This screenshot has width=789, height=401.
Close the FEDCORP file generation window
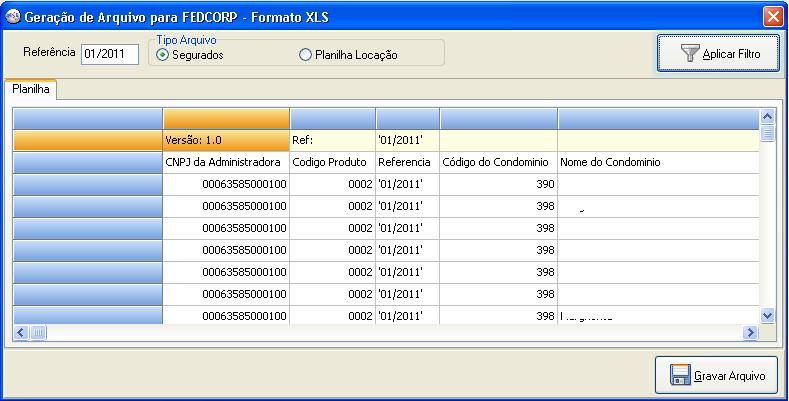coord(772,15)
